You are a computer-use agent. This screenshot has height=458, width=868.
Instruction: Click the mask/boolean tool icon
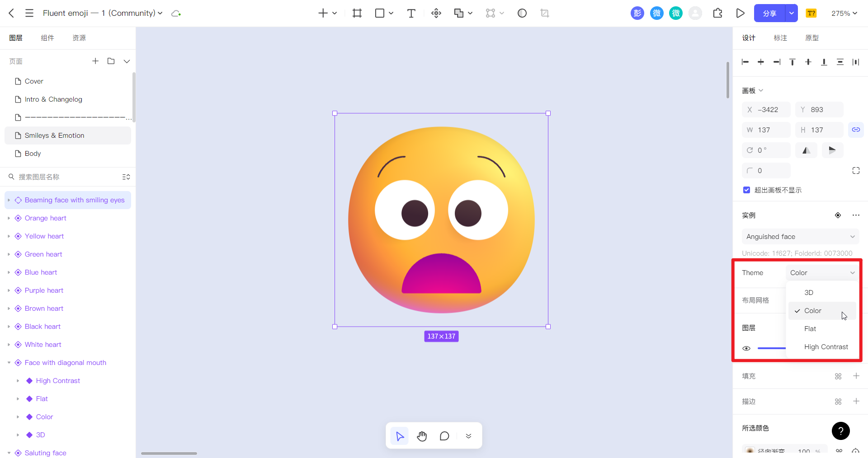click(x=459, y=13)
